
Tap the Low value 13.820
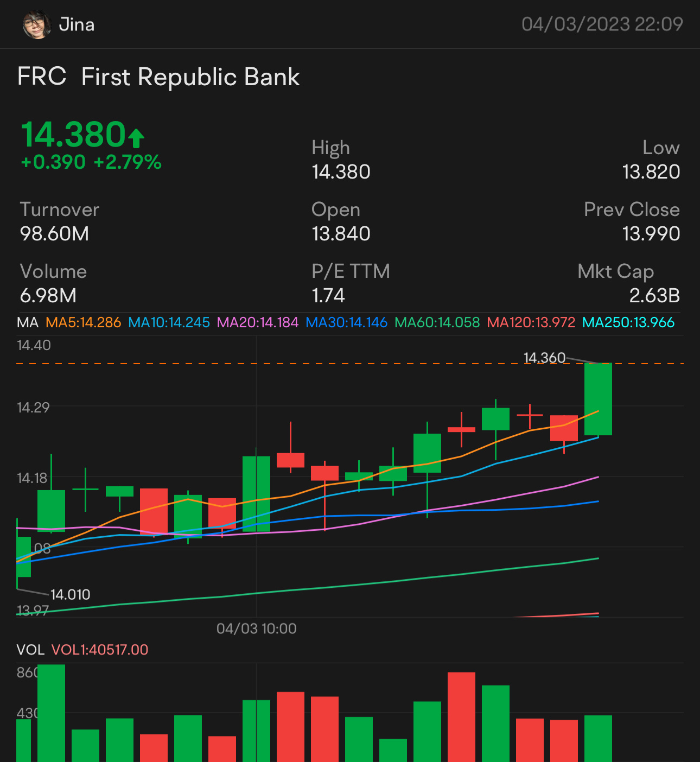coord(651,172)
